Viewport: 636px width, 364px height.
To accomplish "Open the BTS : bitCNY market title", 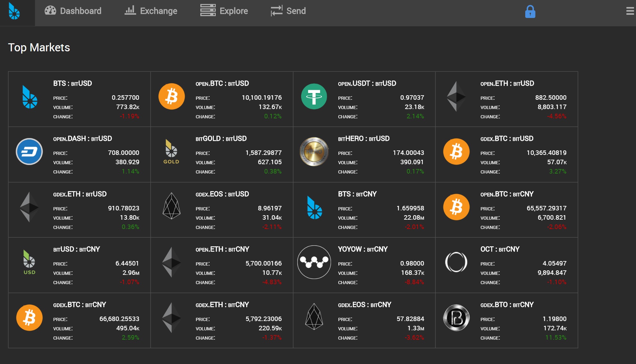I will point(357,194).
